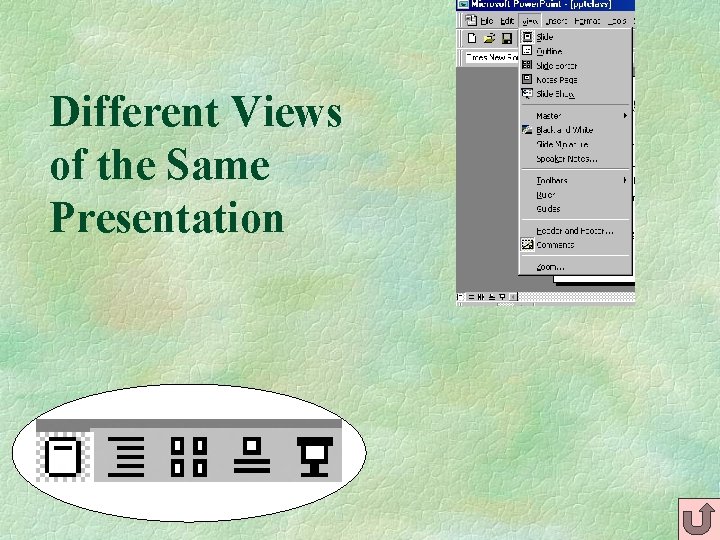The width and height of the screenshot is (720, 540).
Task: Open the Tools menu
Action: pos(617,21)
